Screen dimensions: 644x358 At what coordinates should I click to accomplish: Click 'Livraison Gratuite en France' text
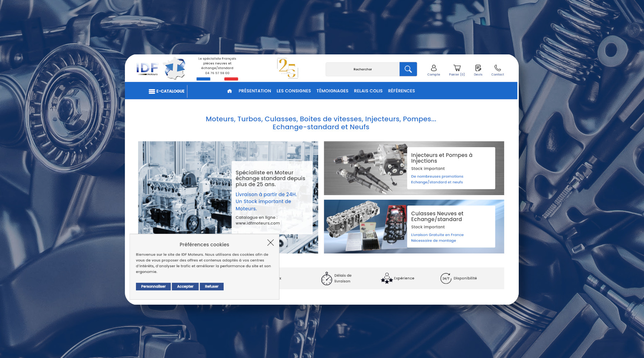pos(437,235)
